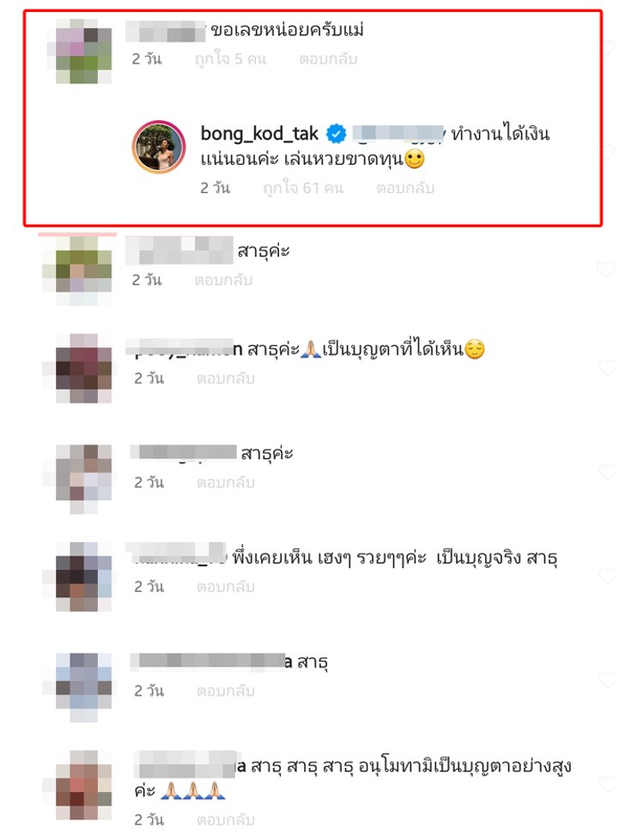The width and height of the screenshot is (625, 840).
Task: Reply to the "ขอเลขหน่อยครับแม่" comment
Action: click(328, 59)
